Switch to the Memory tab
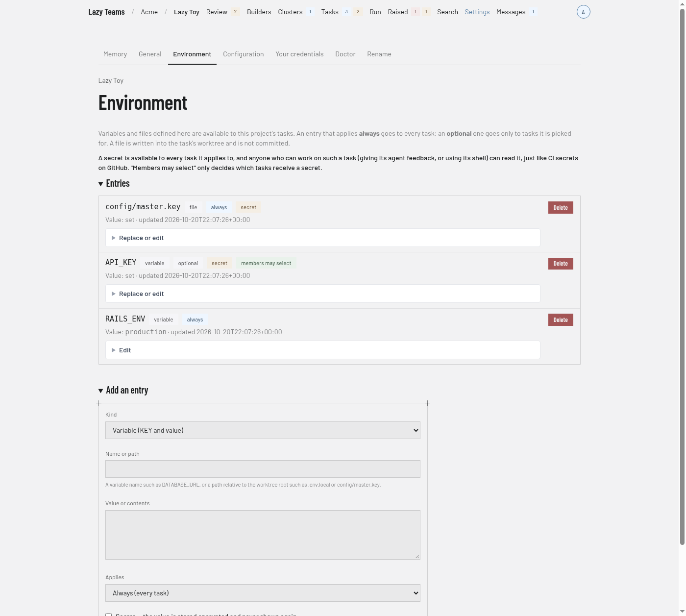This screenshot has width=686, height=616. [115, 54]
